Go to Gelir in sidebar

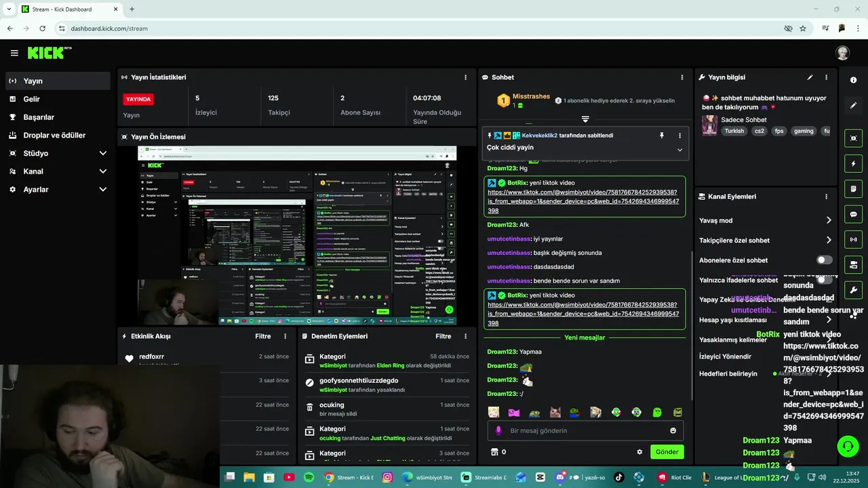[x=58, y=99]
